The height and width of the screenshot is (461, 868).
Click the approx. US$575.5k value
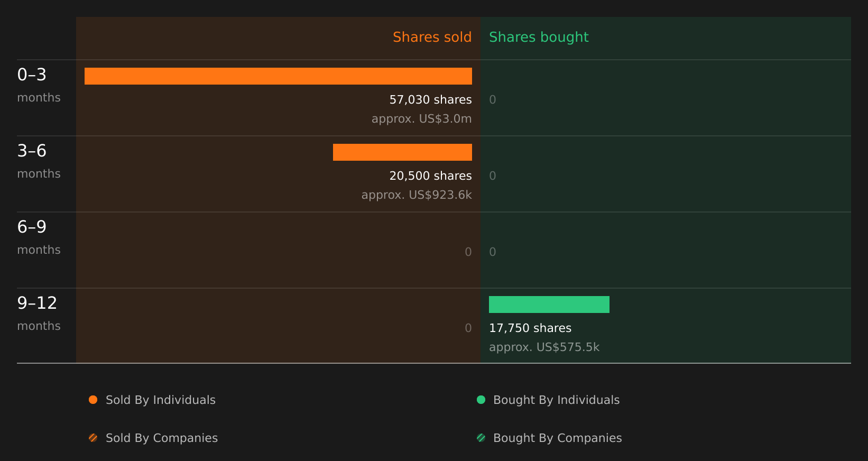click(544, 347)
